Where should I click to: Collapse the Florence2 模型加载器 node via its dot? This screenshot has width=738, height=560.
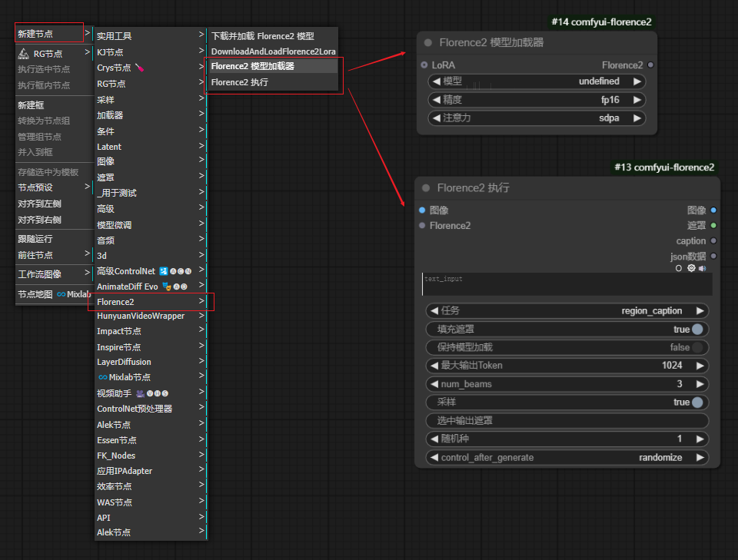(x=428, y=42)
